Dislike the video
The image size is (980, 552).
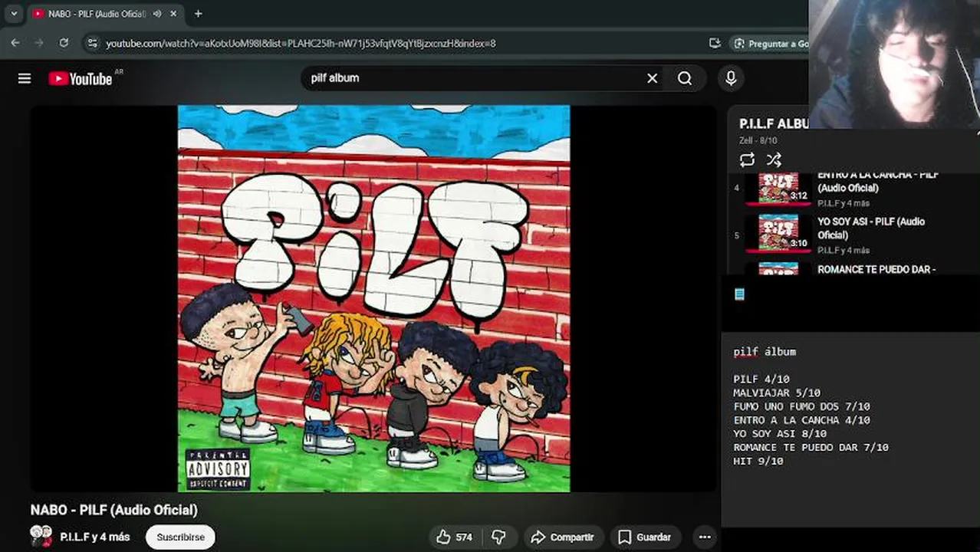(498, 537)
